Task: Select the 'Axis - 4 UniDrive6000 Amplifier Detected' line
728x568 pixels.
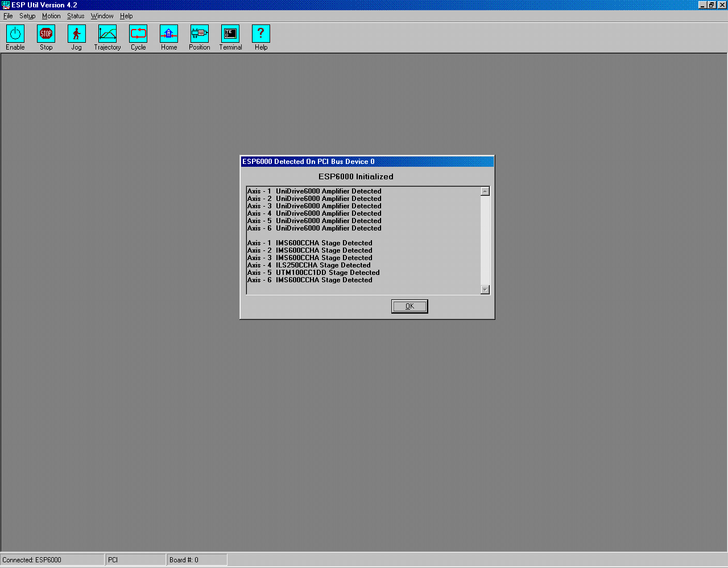Action: 315,213
